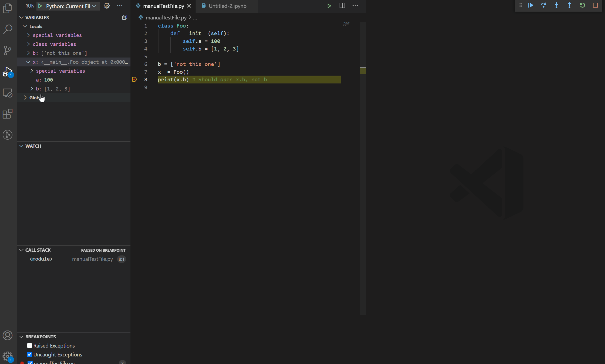Viewport: 605px width, 364px height.
Task: Click the self.a = 100 code line
Action: pyautogui.click(x=201, y=41)
